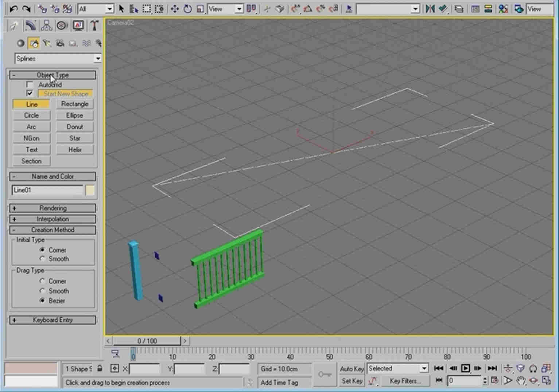The image size is (559, 392).
Task: Click the Dolly Camera viewport control
Action: (508, 368)
